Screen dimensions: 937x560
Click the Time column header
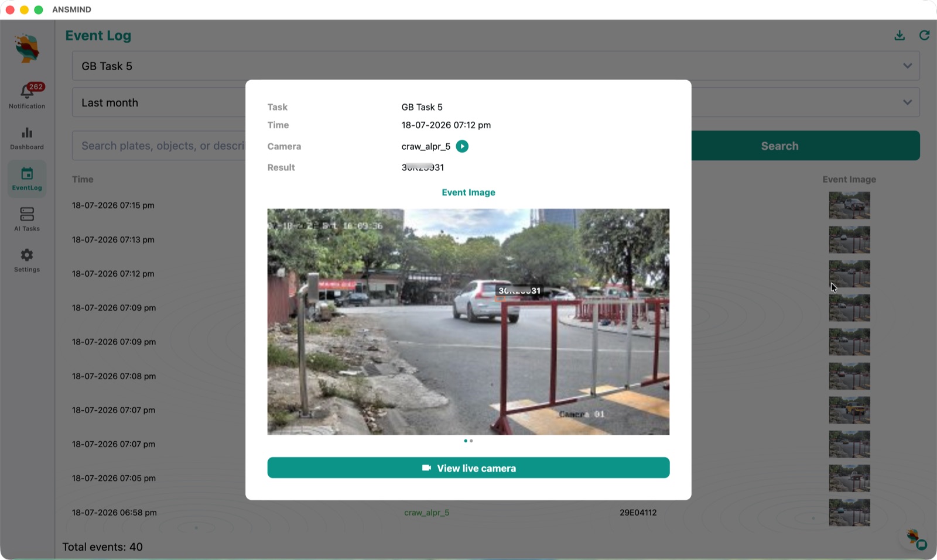[83, 179]
